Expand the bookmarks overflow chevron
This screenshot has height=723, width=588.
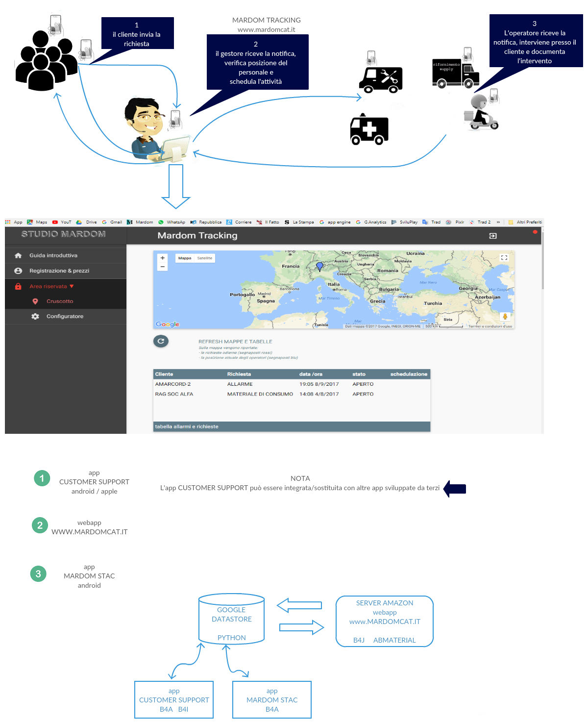click(x=498, y=222)
